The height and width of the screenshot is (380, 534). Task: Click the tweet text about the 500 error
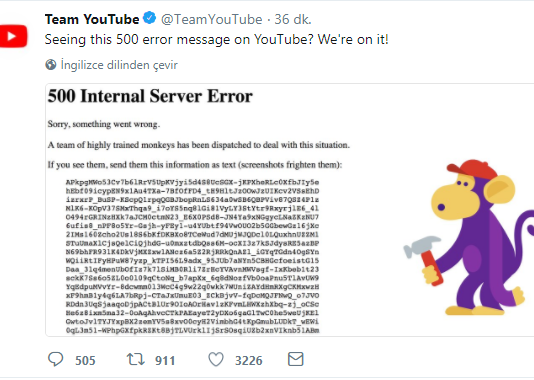pyautogui.click(x=217, y=39)
